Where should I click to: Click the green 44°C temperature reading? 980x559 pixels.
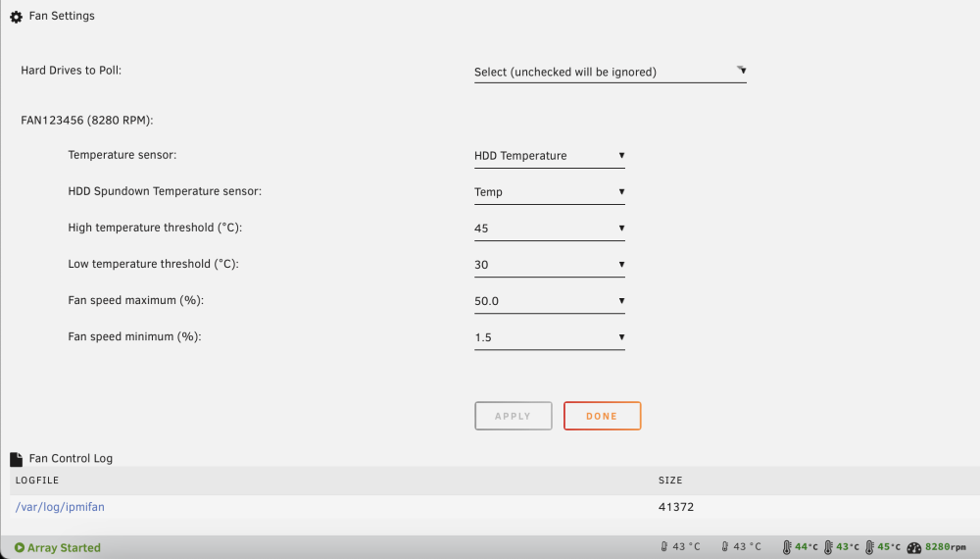click(x=807, y=547)
